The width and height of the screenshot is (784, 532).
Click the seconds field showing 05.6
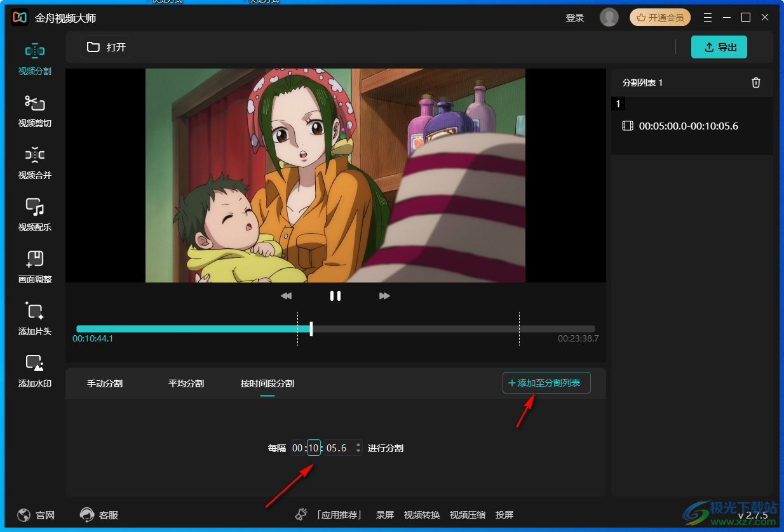point(337,448)
